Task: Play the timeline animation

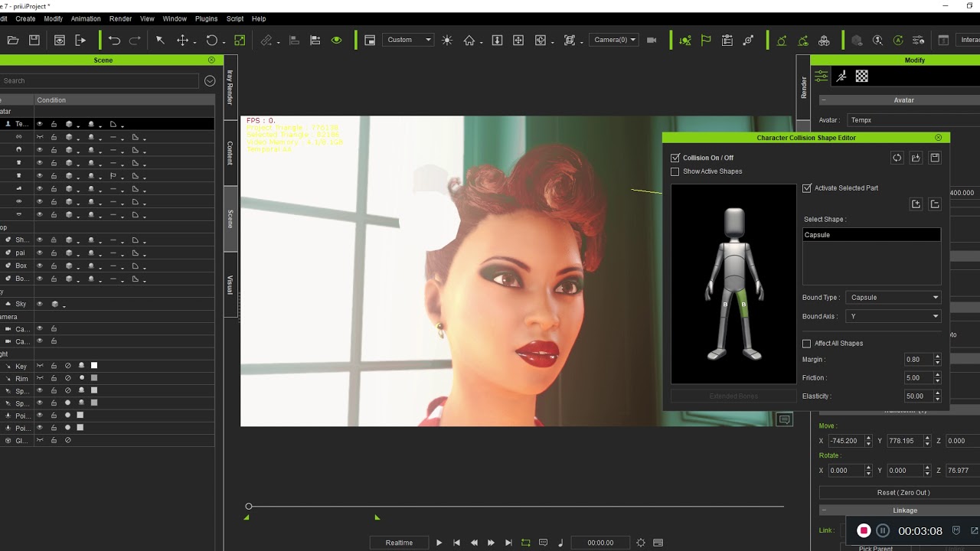Action: (x=439, y=543)
